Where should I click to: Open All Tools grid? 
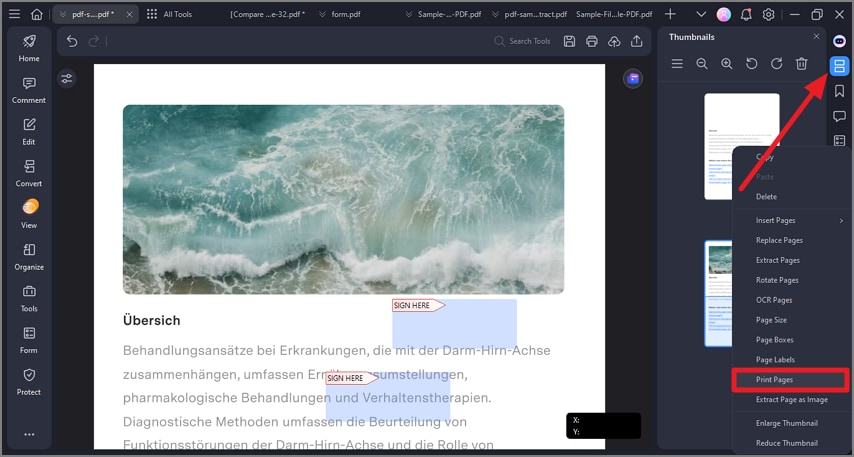(170, 14)
